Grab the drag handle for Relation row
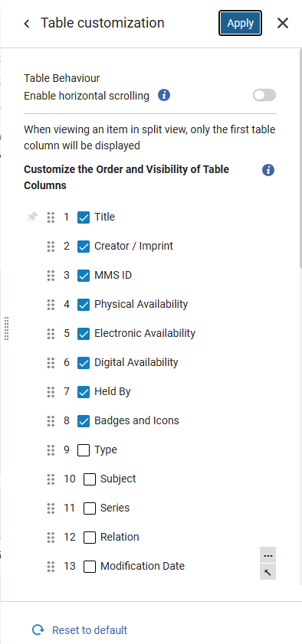 pyautogui.click(x=51, y=538)
